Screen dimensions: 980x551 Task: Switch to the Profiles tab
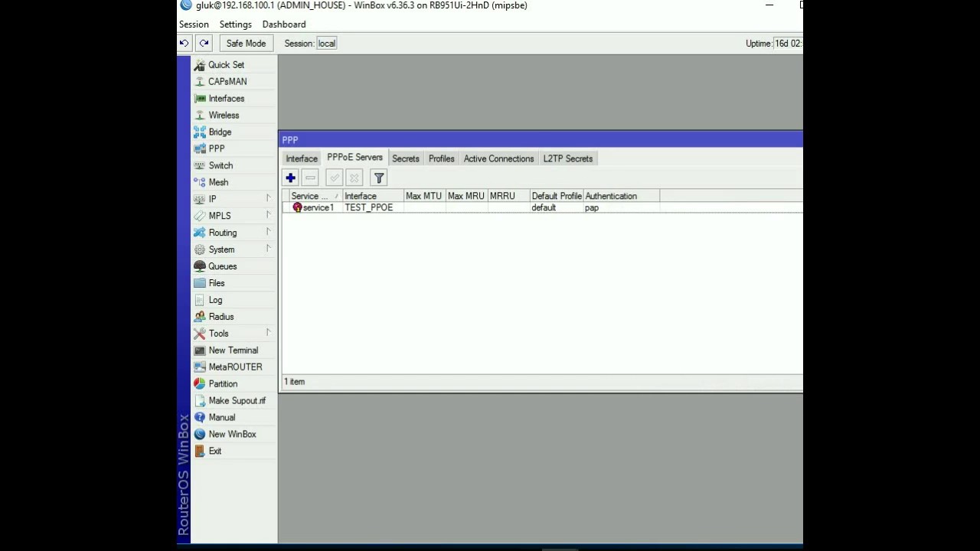pyautogui.click(x=442, y=159)
